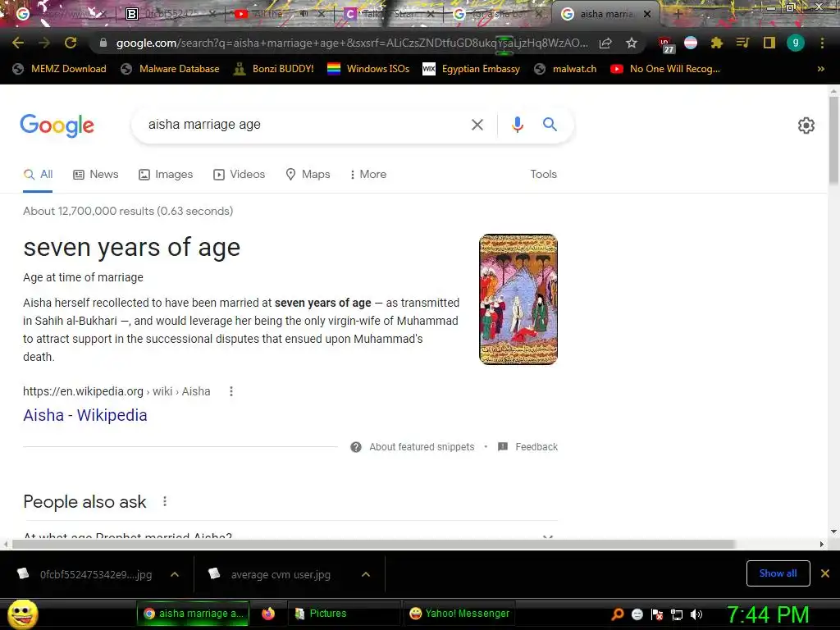Switch to Maps results tab
Screen dimensions: 840x630
coord(308,174)
